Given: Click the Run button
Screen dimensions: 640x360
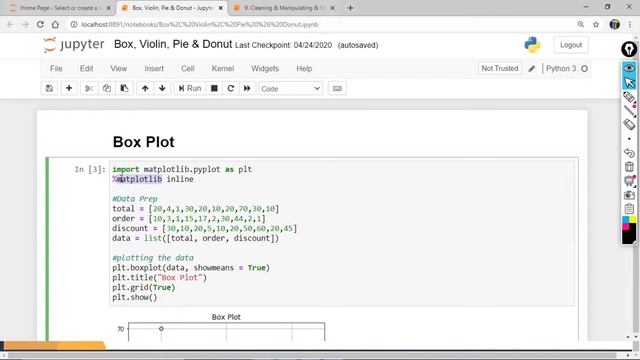Looking at the screenshot, I should [x=190, y=89].
